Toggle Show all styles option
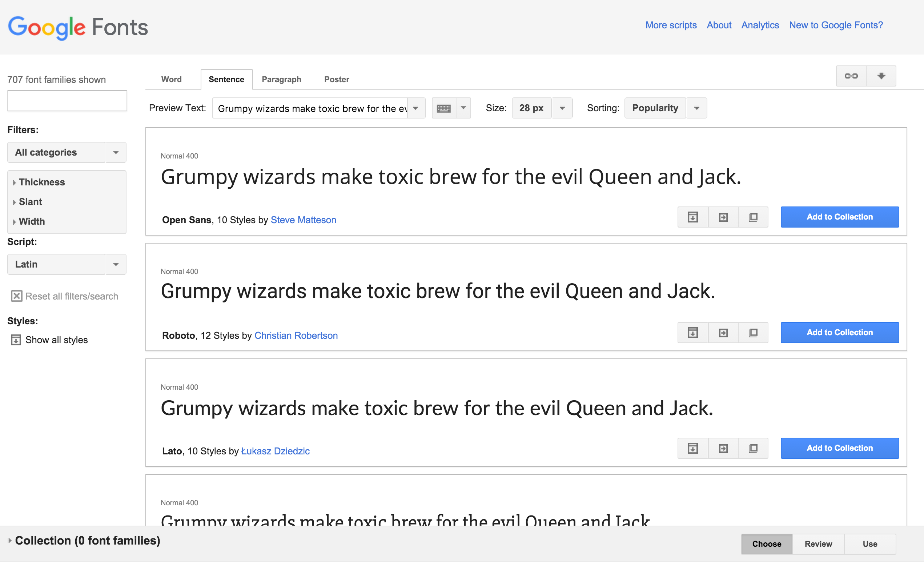 click(x=16, y=340)
